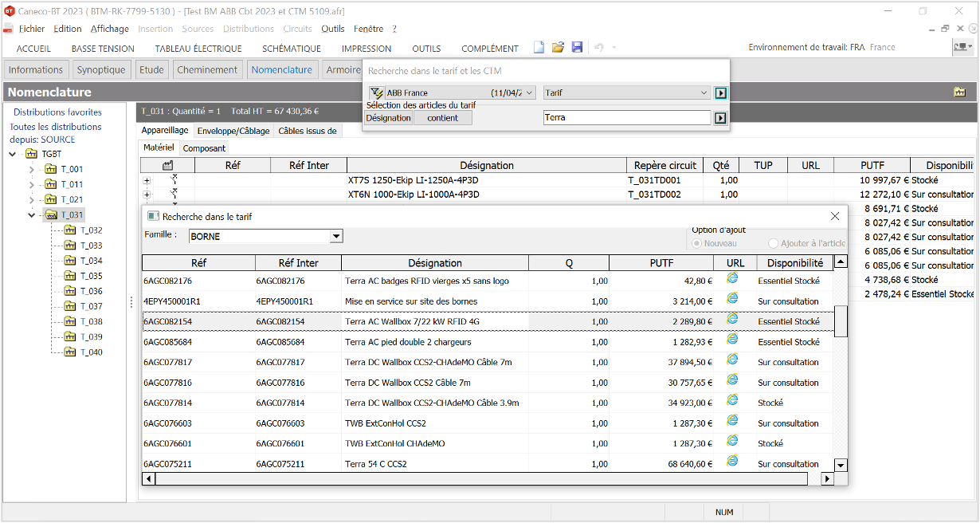Click the contient condition button
Screen dimensions: 980x523
[442, 118]
